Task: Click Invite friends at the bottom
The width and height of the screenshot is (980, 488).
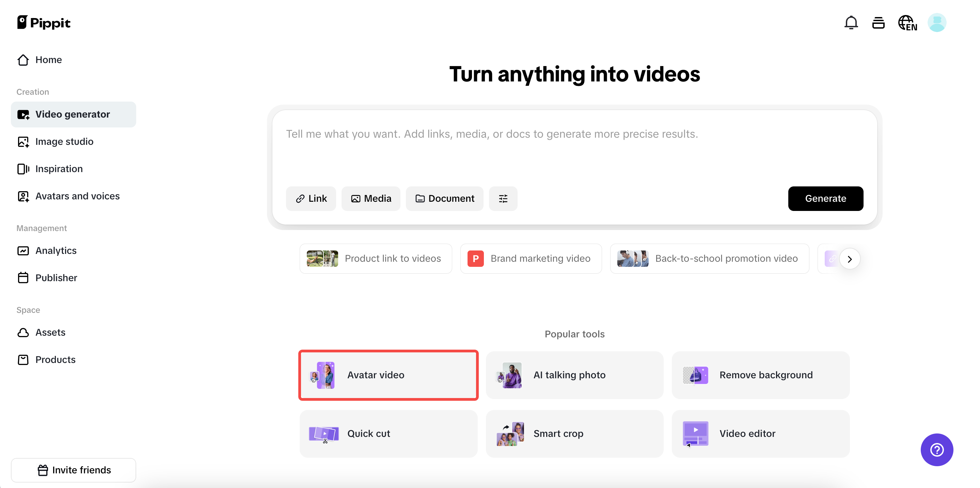Action: [x=74, y=470]
